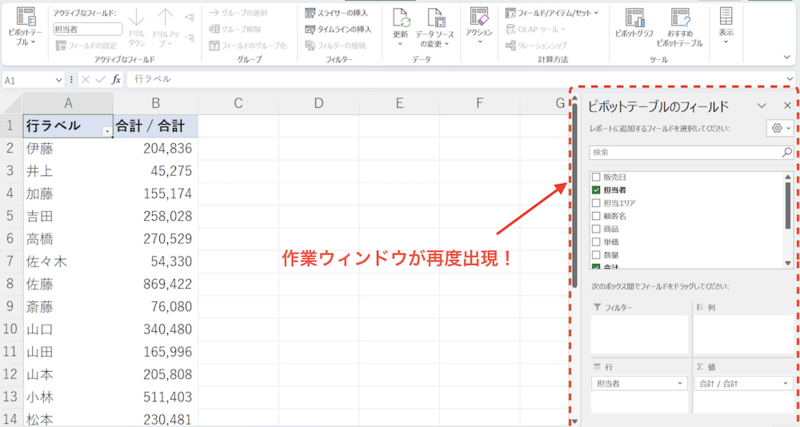
Task: Click おすすめピボットテーブル icon
Action: coord(680,18)
